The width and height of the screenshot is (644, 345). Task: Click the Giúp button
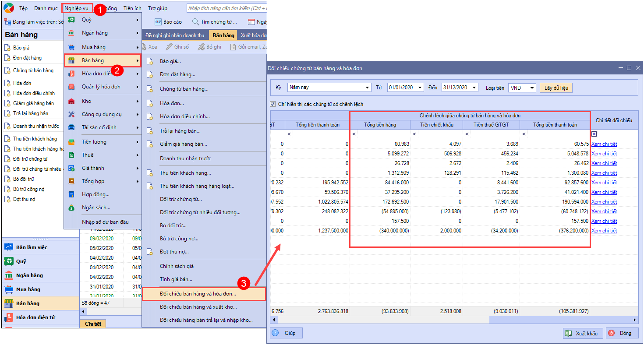click(286, 333)
